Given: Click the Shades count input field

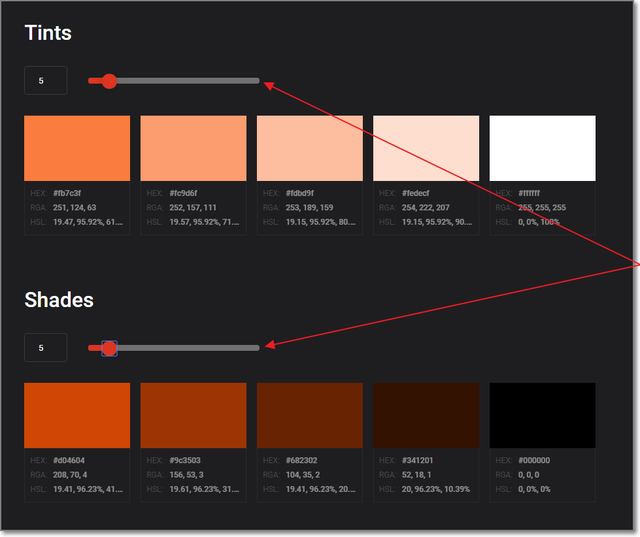Looking at the screenshot, I should click(46, 348).
